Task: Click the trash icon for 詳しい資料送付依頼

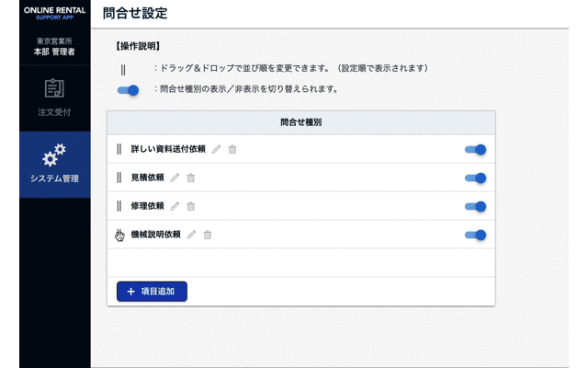Action: click(232, 149)
